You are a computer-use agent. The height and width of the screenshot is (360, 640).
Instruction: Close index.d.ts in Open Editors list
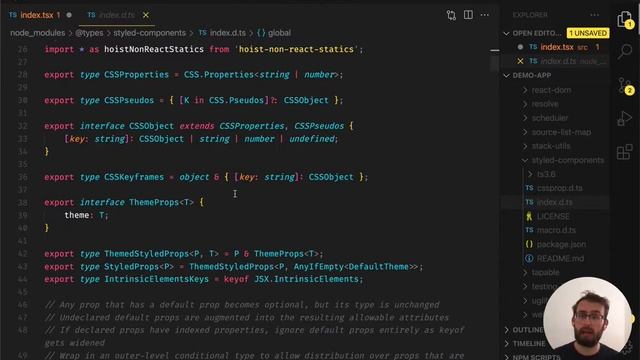pos(520,61)
